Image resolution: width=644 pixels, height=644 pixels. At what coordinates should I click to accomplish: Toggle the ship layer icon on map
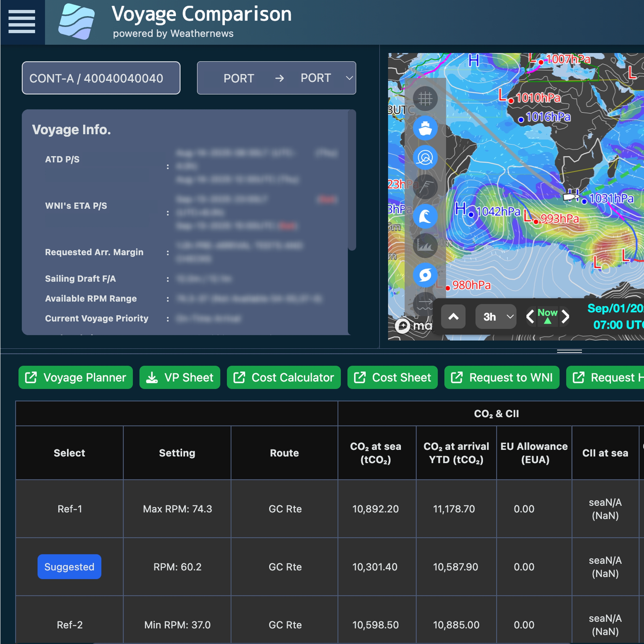pos(425,128)
